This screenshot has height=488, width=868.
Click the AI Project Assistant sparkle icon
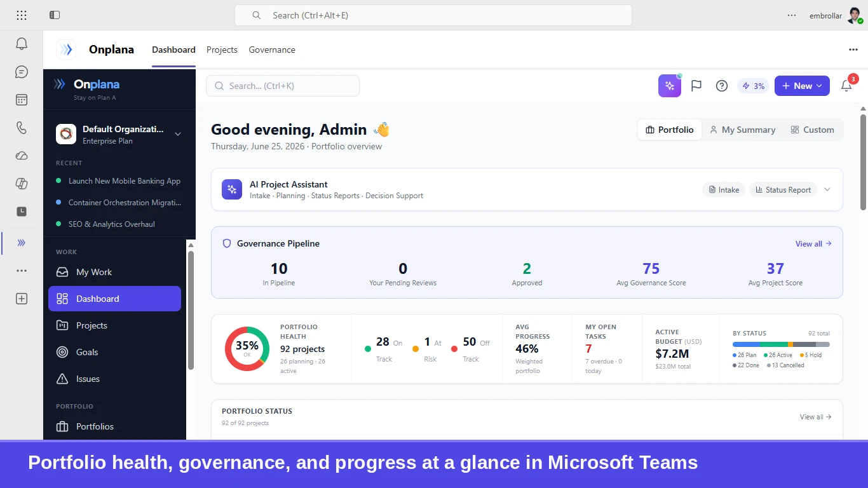click(232, 189)
